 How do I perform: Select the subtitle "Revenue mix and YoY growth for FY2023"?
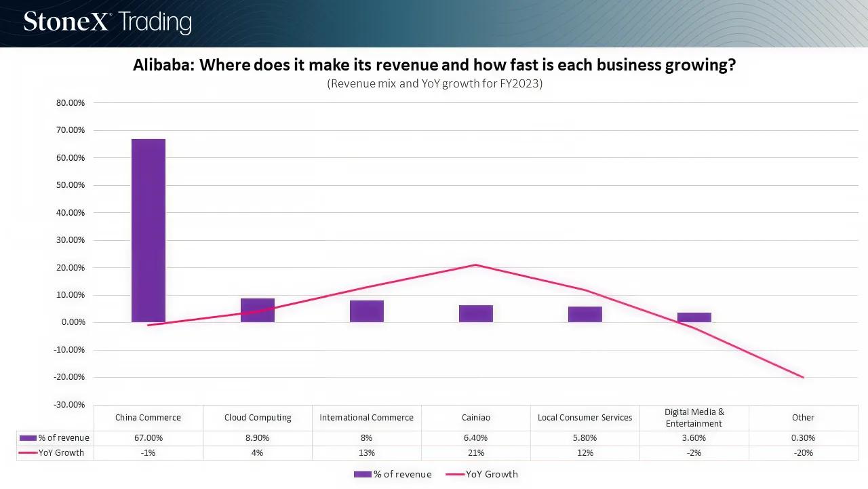(435, 84)
